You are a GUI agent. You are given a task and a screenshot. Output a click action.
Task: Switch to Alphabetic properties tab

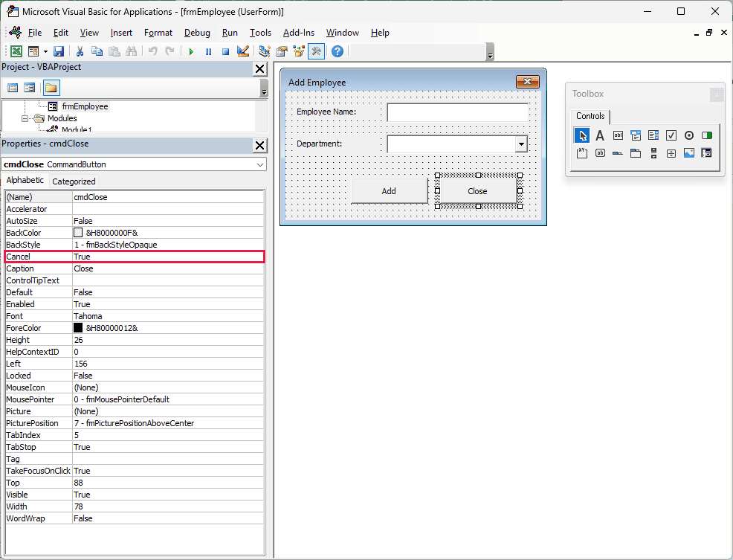25,180
